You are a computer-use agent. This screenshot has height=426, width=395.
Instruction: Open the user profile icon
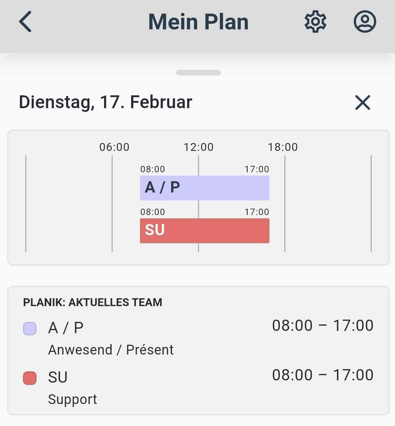(x=365, y=22)
